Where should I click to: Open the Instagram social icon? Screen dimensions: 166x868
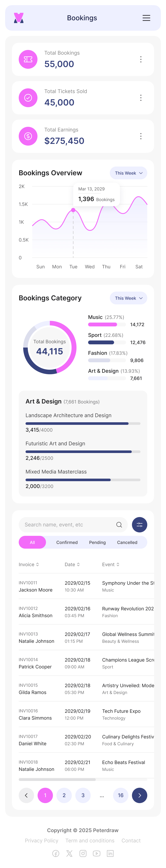(83, 853)
